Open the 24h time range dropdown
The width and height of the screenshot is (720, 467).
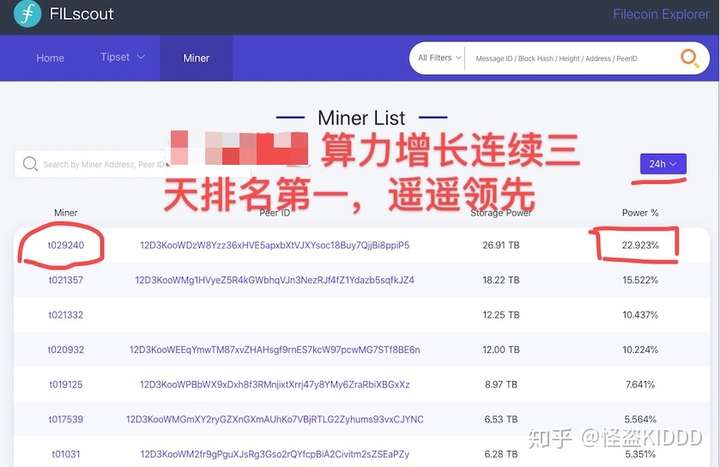point(663,164)
